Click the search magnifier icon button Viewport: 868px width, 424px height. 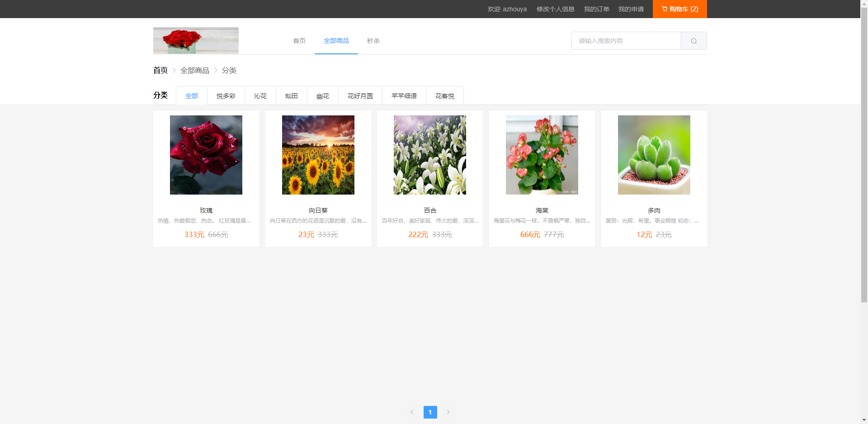click(x=693, y=41)
